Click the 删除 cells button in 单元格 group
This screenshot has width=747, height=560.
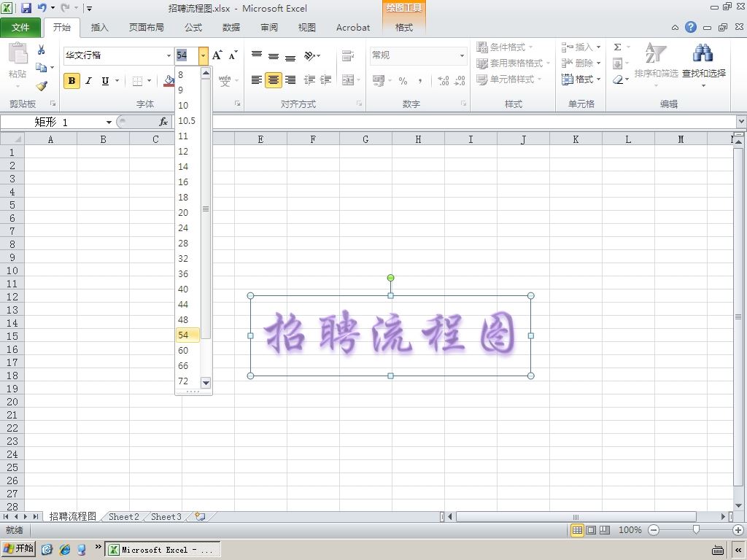tap(581, 63)
